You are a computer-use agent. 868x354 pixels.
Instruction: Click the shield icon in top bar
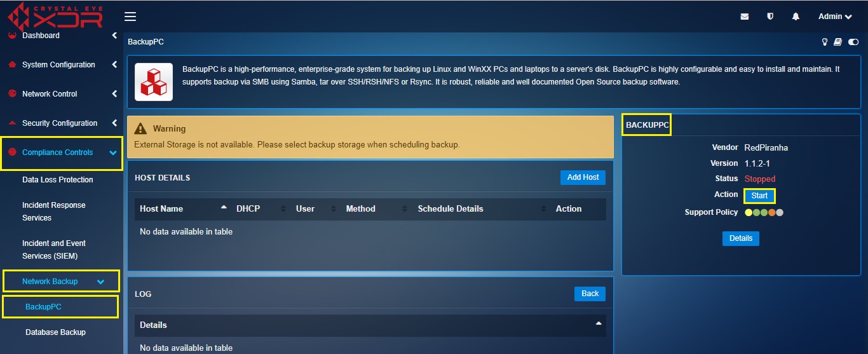(770, 17)
